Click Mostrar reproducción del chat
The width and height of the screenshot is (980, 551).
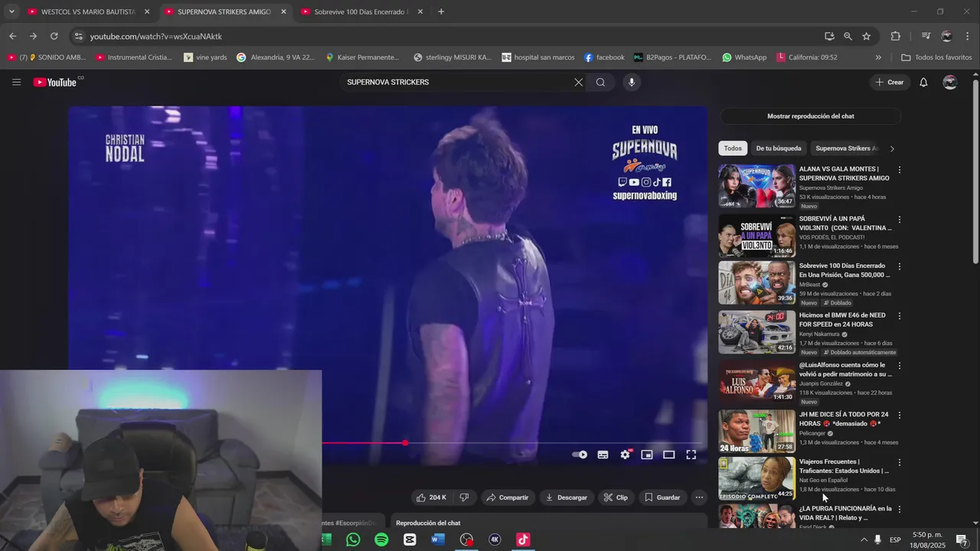[x=810, y=116]
